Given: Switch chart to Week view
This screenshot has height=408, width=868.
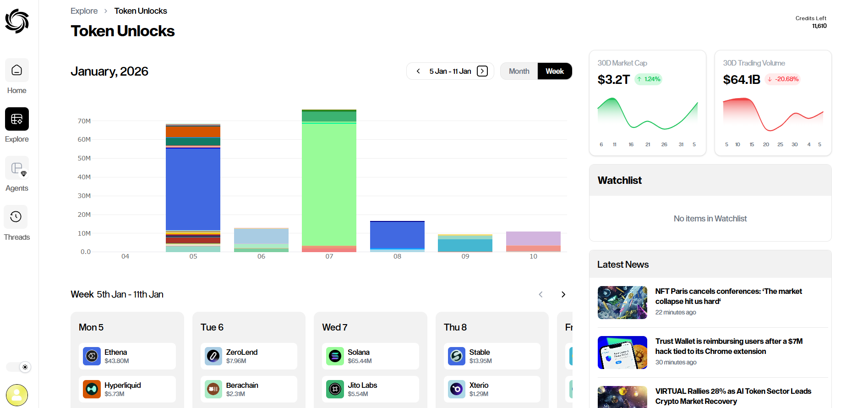Looking at the screenshot, I should point(555,71).
